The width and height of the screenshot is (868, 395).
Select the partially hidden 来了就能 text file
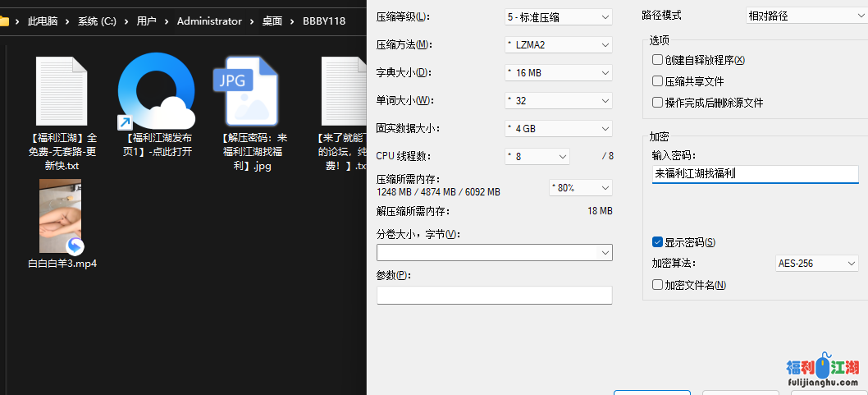pyautogui.click(x=342, y=90)
